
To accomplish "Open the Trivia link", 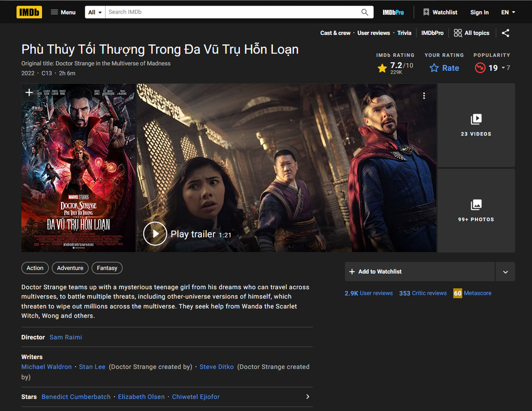I will 404,33.
